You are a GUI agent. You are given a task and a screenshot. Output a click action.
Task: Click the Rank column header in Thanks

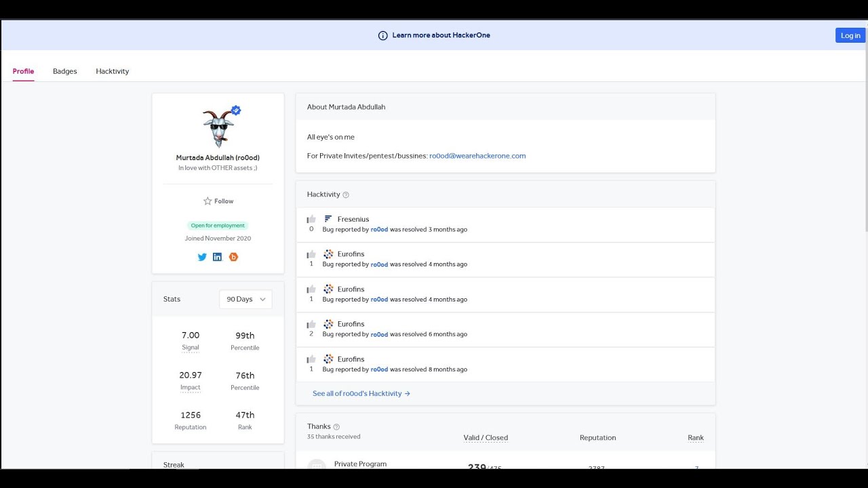pos(696,438)
